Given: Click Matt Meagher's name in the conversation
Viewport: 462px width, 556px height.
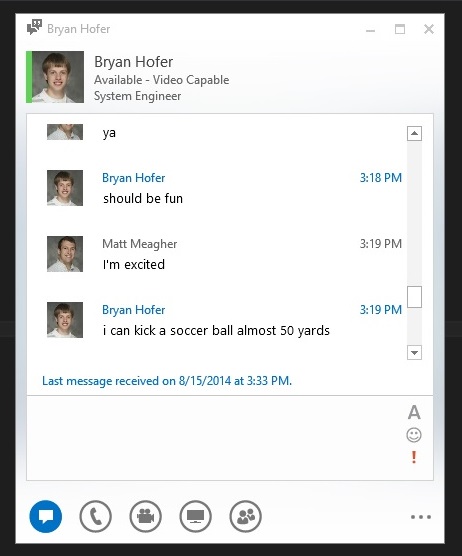Looking at the screenshot, I should (x=139, y=244).
